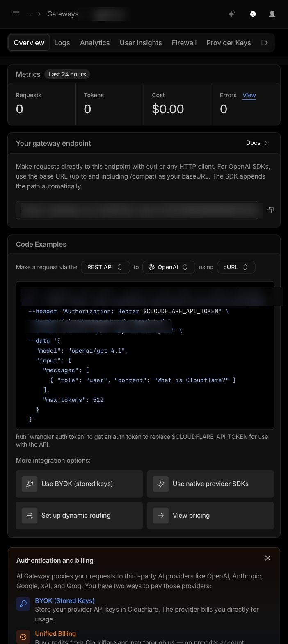Viewport: 288px width, 644px height.
Task: Click the key icon on BYOK card
Action: pos(30,484)
